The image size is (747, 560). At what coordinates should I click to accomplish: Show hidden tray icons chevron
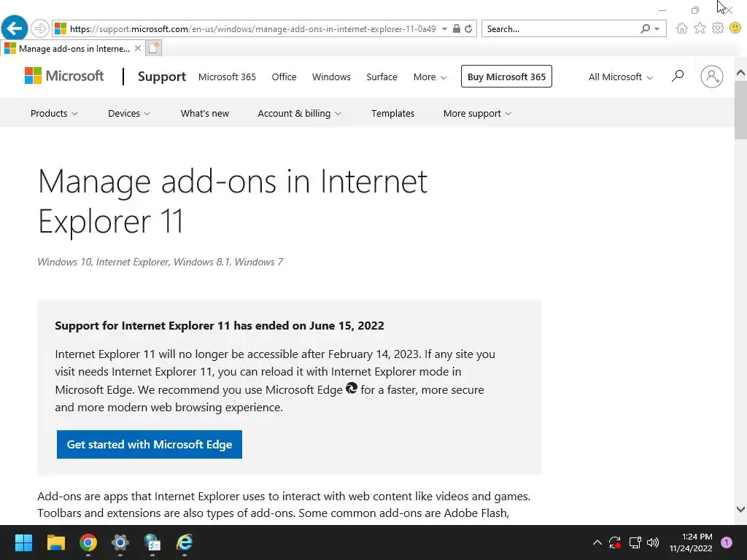[597, 542]
